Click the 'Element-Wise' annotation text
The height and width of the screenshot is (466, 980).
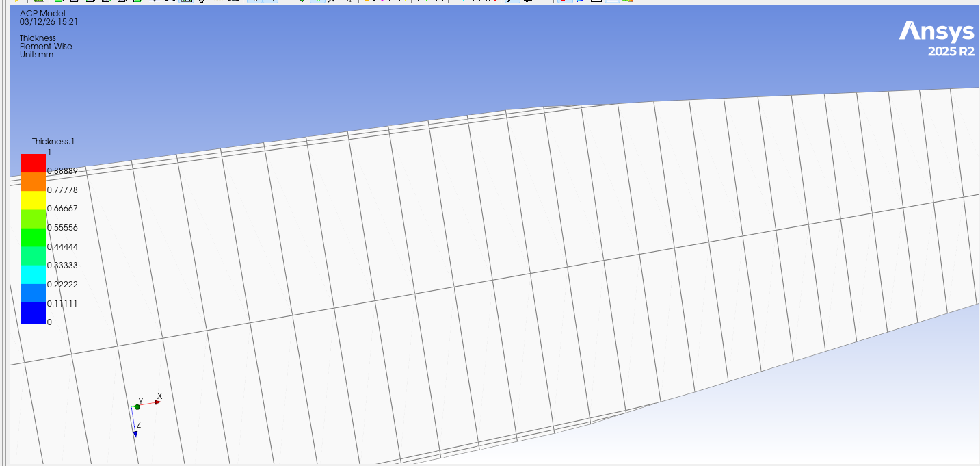(45, 47)
